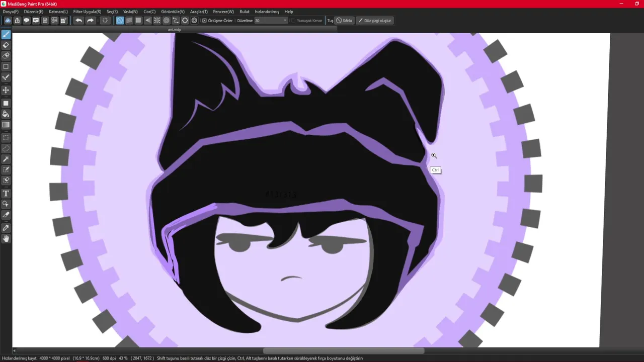This screenshot has width=644, height=362.
Task: Open the hızlandırılmış menu
Action: click(267, 12)
